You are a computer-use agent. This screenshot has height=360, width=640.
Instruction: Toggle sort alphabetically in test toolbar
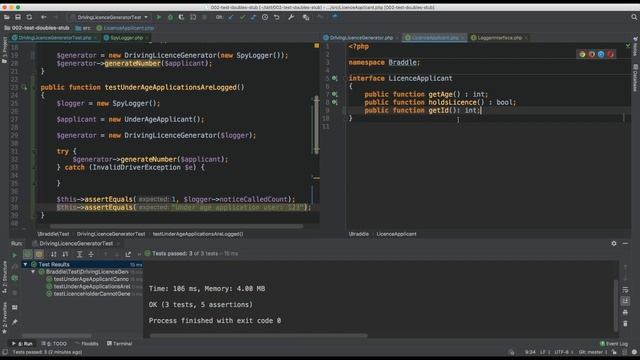(x=53, y=254)
